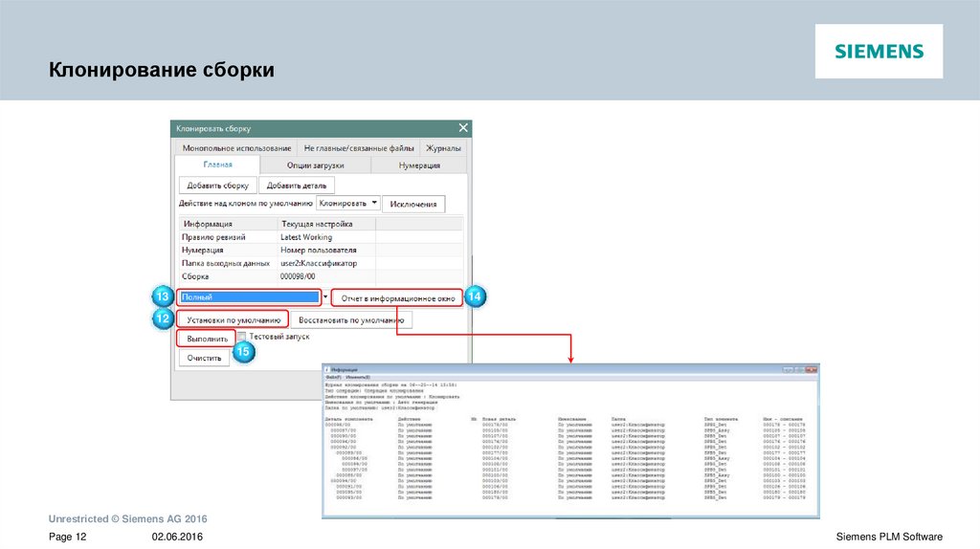Click Отчет в информационное окно button
The image size is (980, 549).
click(398, 298)
